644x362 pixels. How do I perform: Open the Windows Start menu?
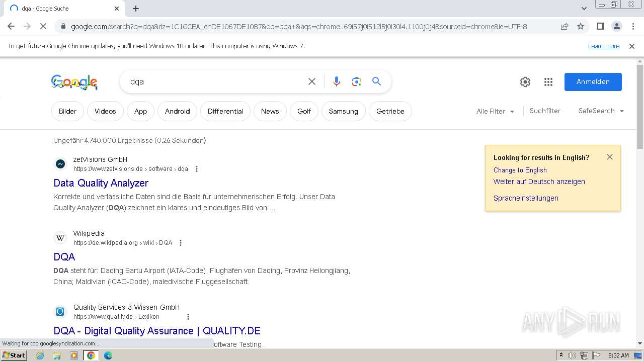click(14, 355)
